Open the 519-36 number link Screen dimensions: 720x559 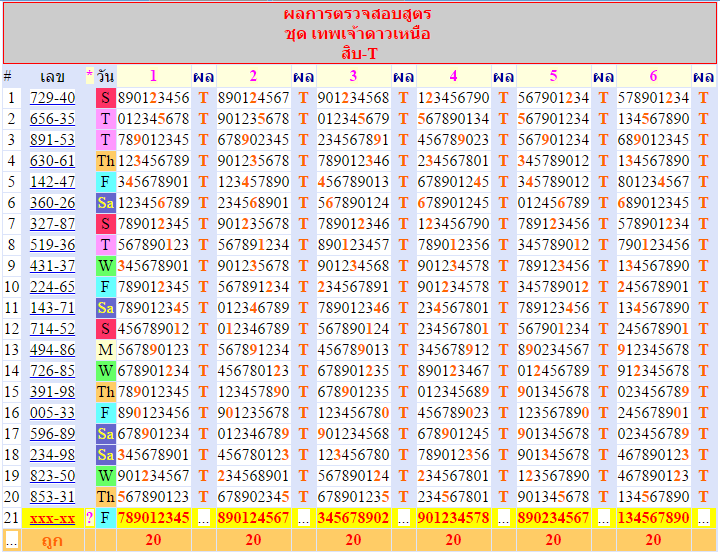click(52, 245)
